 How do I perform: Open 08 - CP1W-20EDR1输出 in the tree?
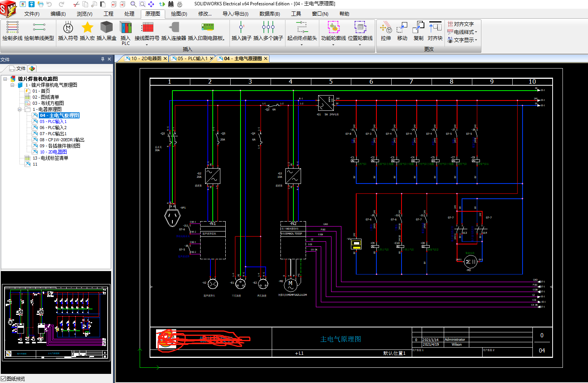coord(62,140)
